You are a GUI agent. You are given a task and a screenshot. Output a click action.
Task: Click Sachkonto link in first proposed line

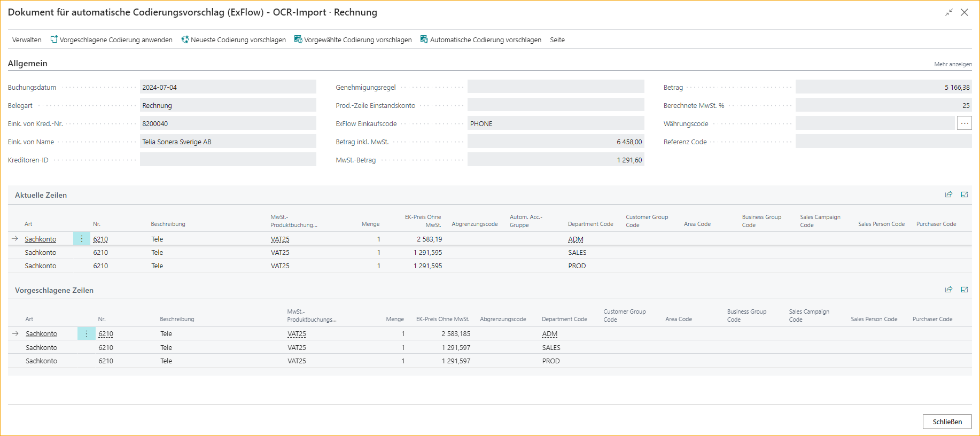click(41, 334)
